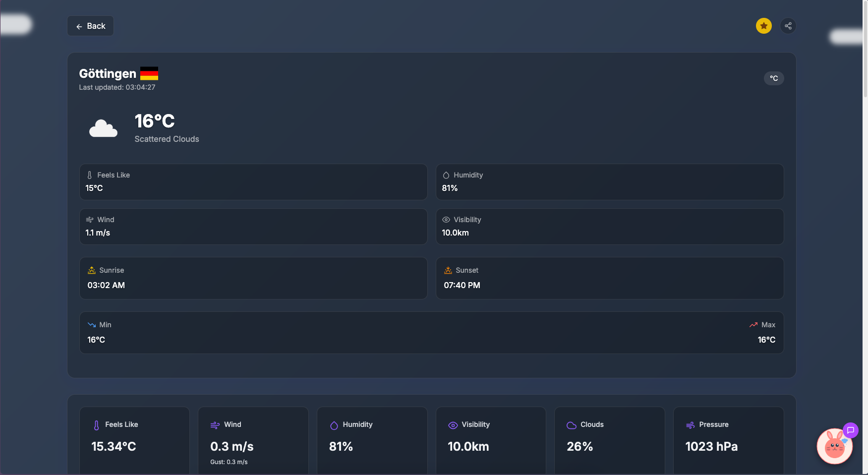
Task: Open the bunny chat assistant
Action: tap(835, 446)
